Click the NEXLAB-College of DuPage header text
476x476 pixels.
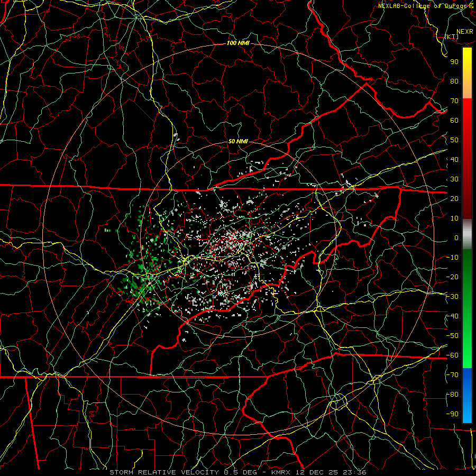point(422,6)
